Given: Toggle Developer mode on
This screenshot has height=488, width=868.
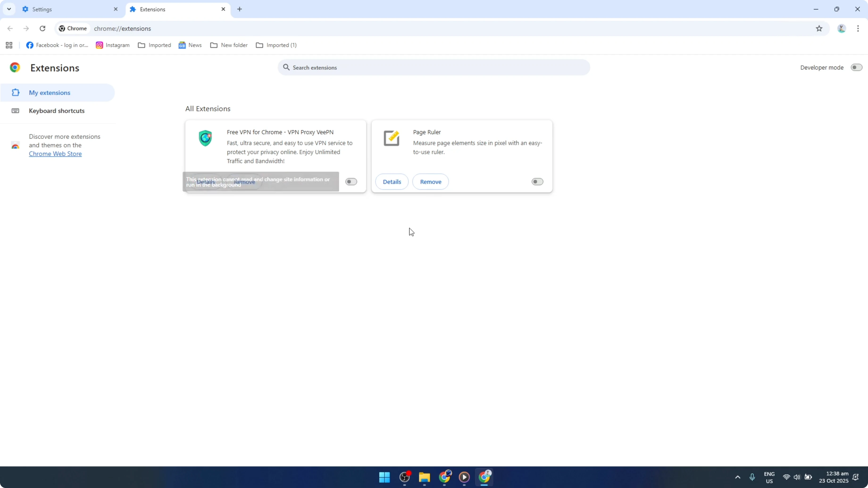Looking at the screenshot, I should click(x=856, y=67).
